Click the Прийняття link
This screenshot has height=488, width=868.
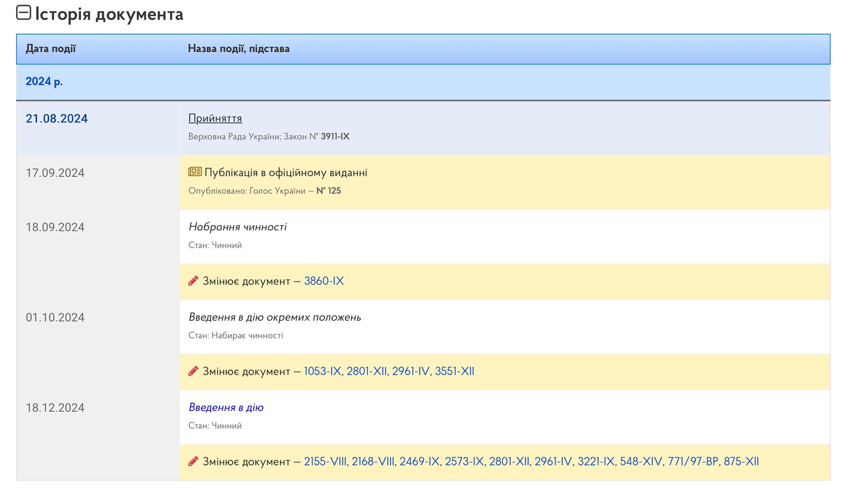(215, 118)
